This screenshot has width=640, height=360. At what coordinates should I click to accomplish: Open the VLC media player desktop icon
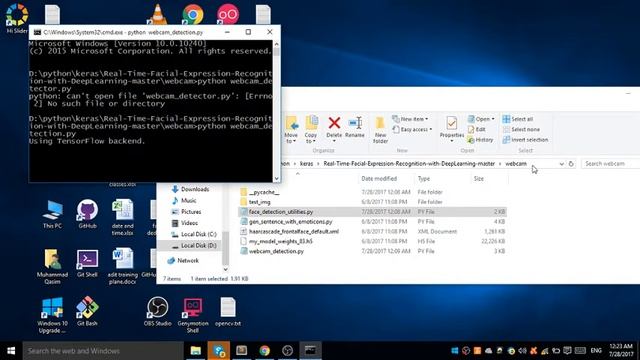(158, 14)
